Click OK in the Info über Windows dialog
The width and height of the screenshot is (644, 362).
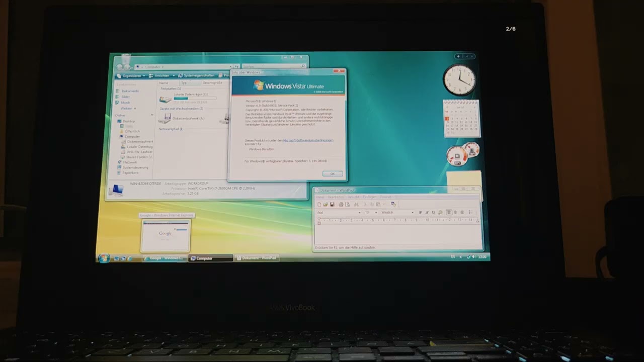(x=333, y=173)
